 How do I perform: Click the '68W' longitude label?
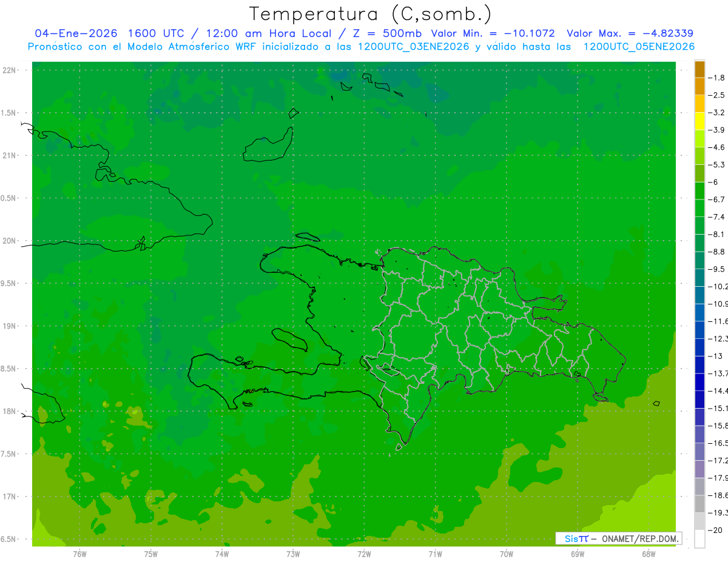pos(648,554)
